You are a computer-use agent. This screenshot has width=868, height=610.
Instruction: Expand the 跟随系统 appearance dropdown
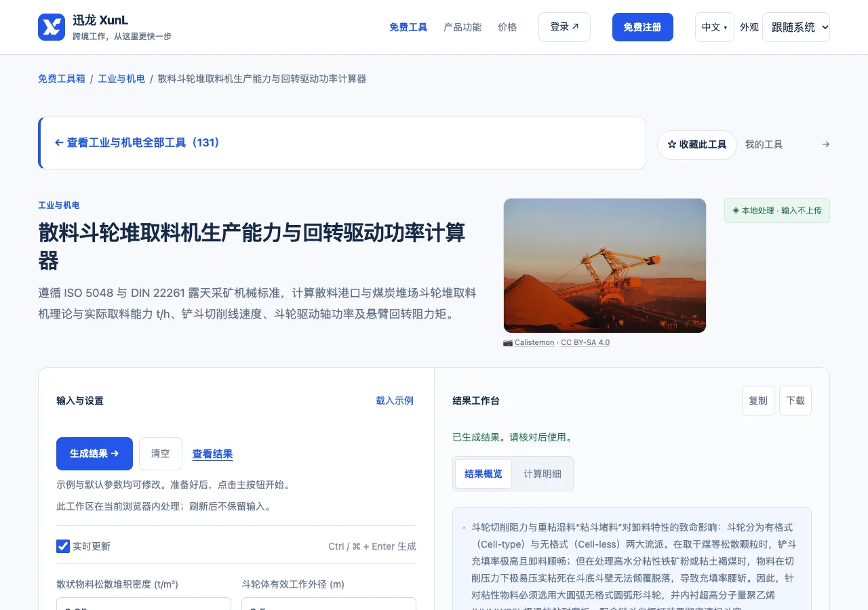(x=796, y=27)
